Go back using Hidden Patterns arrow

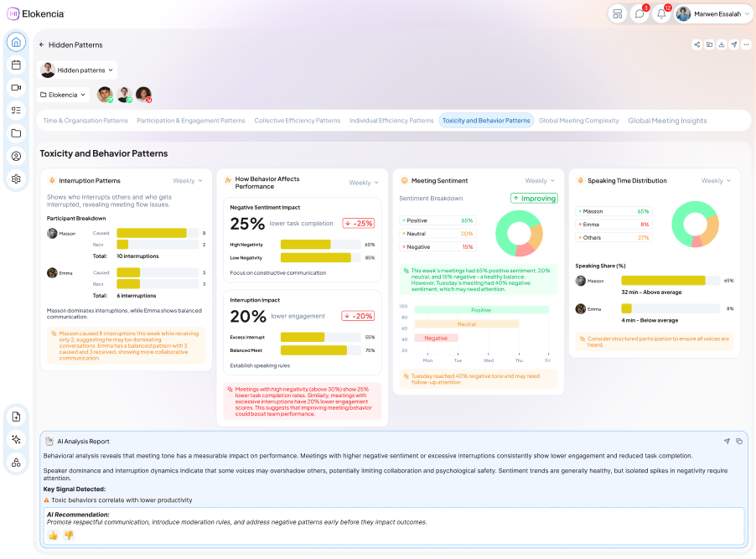pos(41,45)
